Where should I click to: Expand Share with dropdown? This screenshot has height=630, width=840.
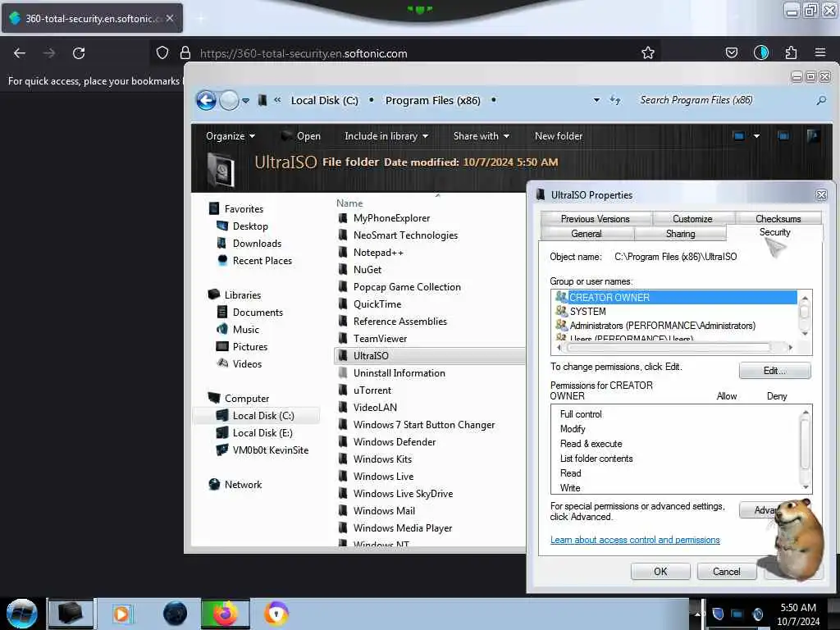[481, 136]
